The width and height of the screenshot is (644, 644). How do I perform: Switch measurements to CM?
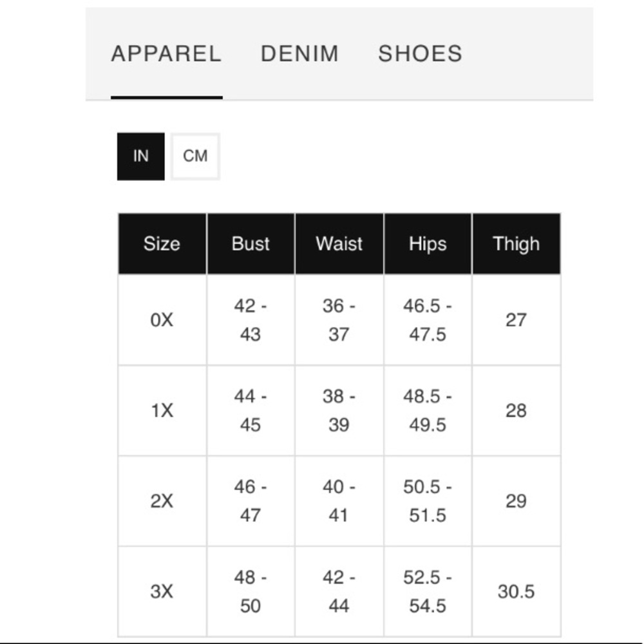pyautogui.click(x=195, y=156)
